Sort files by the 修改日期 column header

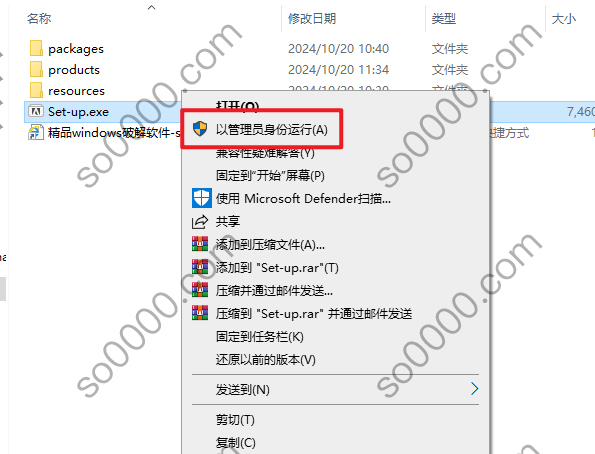[312, 18]
